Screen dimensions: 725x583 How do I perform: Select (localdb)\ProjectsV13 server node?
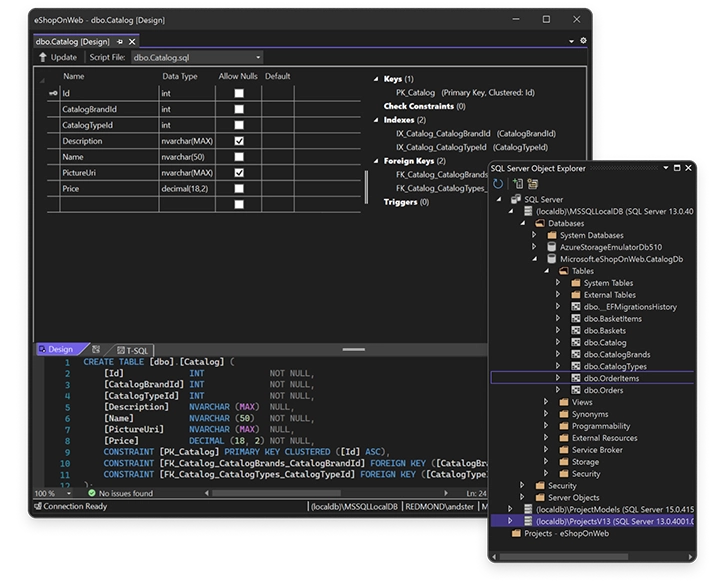[592, 521]
